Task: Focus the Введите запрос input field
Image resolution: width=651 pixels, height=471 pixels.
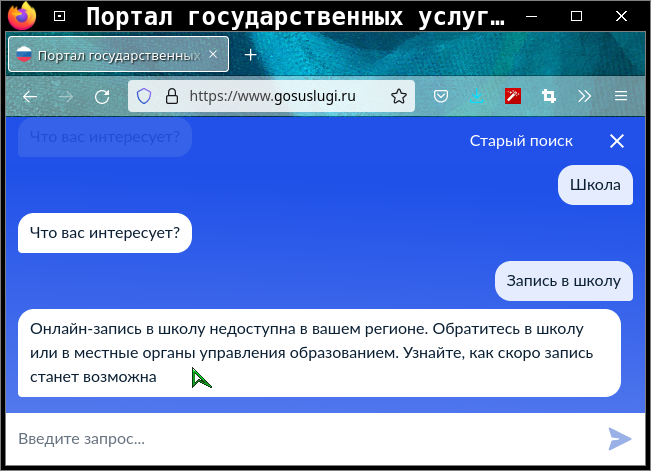Action: point(307,439)
